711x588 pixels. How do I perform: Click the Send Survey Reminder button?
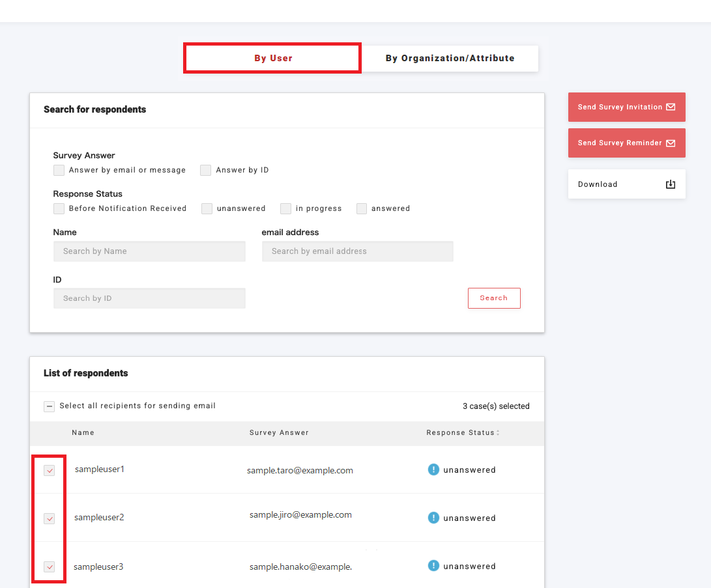[619, 143]
